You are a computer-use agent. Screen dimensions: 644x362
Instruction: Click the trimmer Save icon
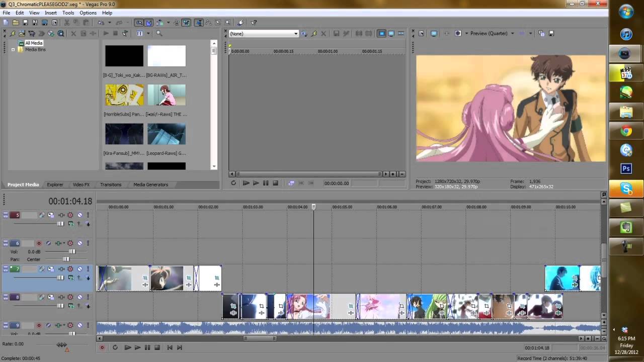click(x=336, y=34)
